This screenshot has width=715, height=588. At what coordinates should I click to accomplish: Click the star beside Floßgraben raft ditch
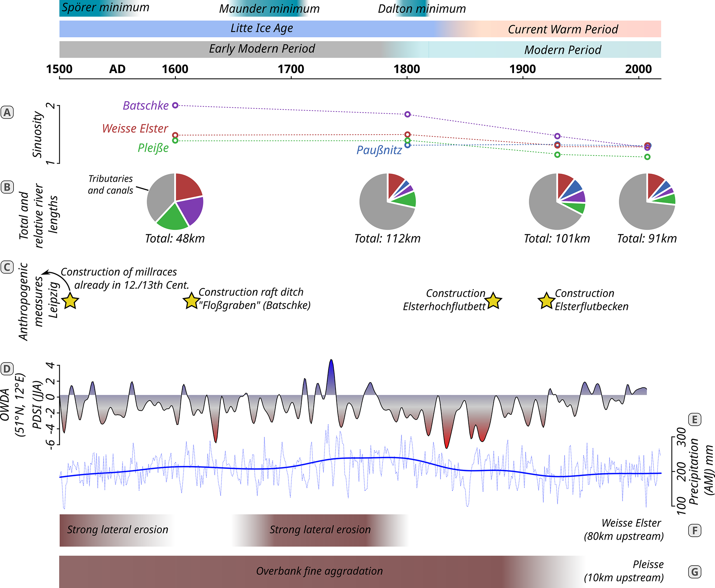point(191,301)
